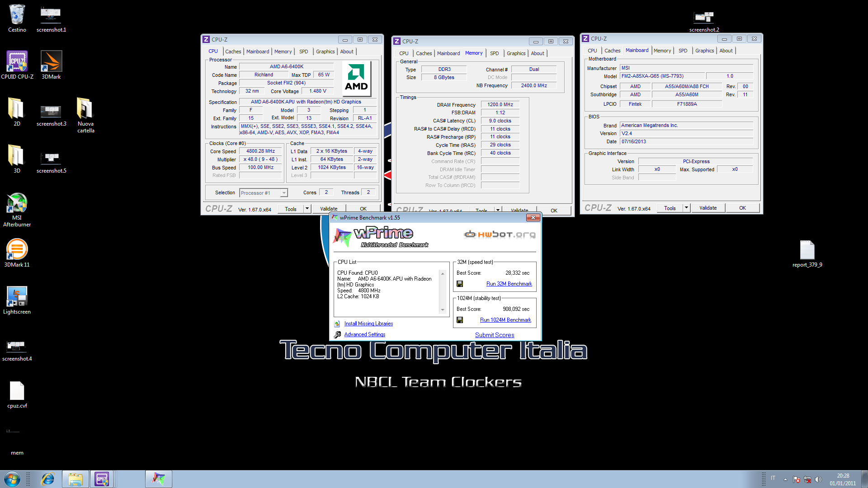The width and height of the screenshot is (868, 488).
Task: Click the IT language indicator
Action: point(773,478)
